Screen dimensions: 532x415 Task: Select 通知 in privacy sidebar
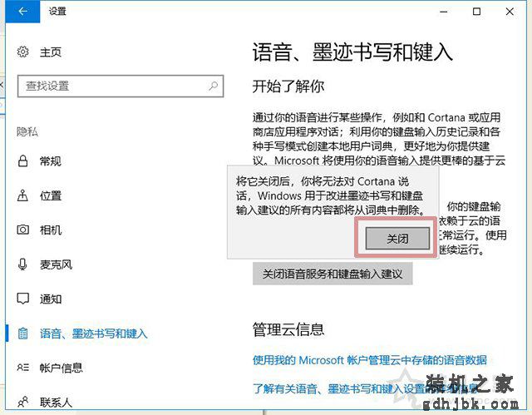tap(51, 299)
